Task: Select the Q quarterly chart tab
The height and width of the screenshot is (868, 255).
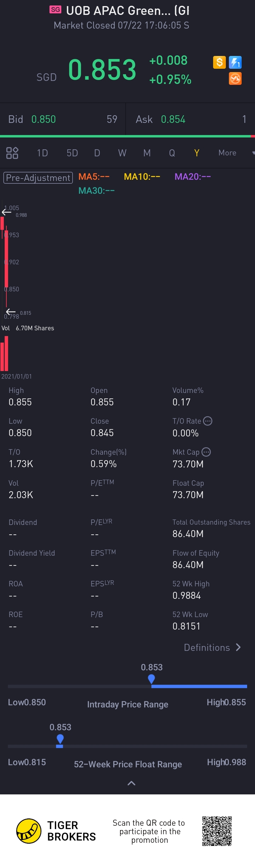Action: coord(172,153)
